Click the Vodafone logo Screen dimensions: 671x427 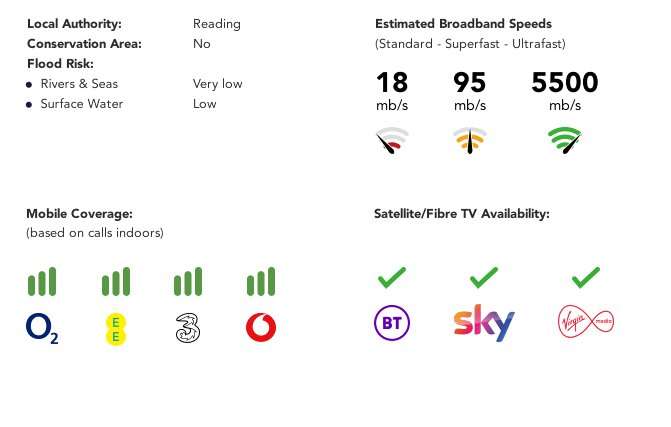click(x=261, y=328)
